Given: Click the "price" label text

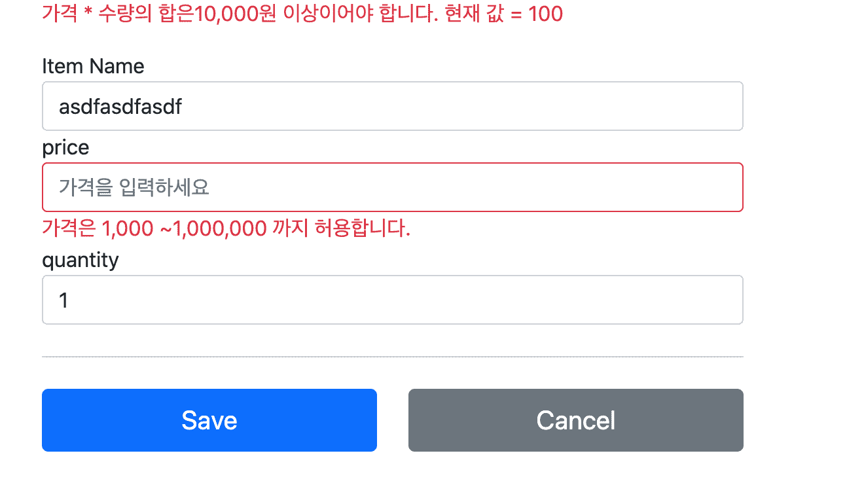Looking at the screenshot, I should tap(65, 148).
